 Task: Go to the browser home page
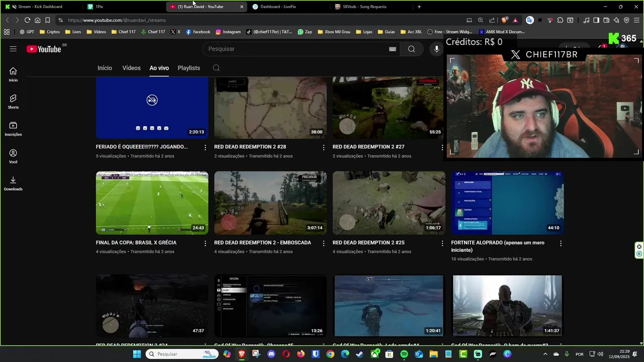coord(37,20)
